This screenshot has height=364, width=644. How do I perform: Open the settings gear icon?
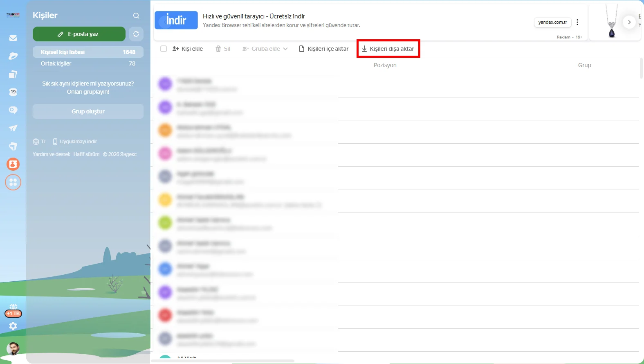pos(13,326)
